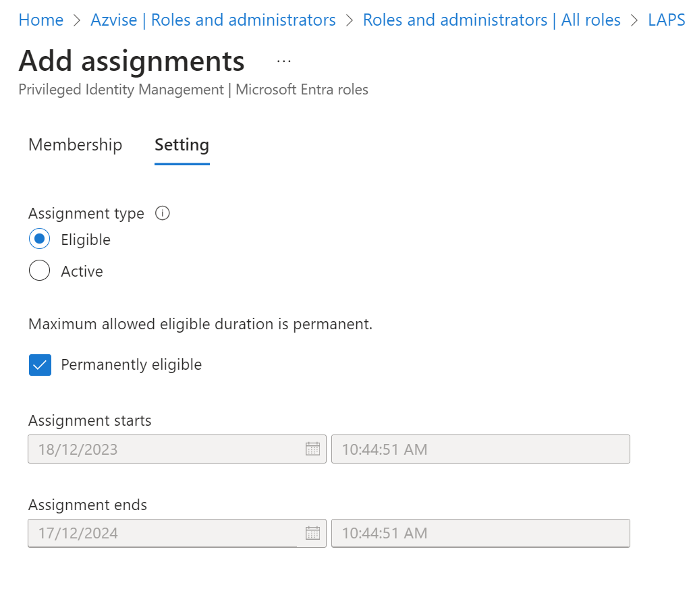Navigate to Home via the breadcrumb
Viewport: 691px width, 616px height.
point(40,20)
